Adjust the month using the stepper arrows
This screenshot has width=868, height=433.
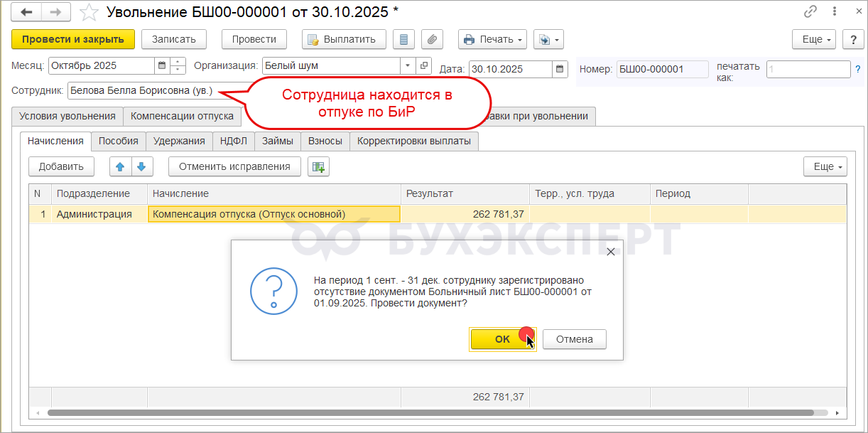tap(178, 65)
